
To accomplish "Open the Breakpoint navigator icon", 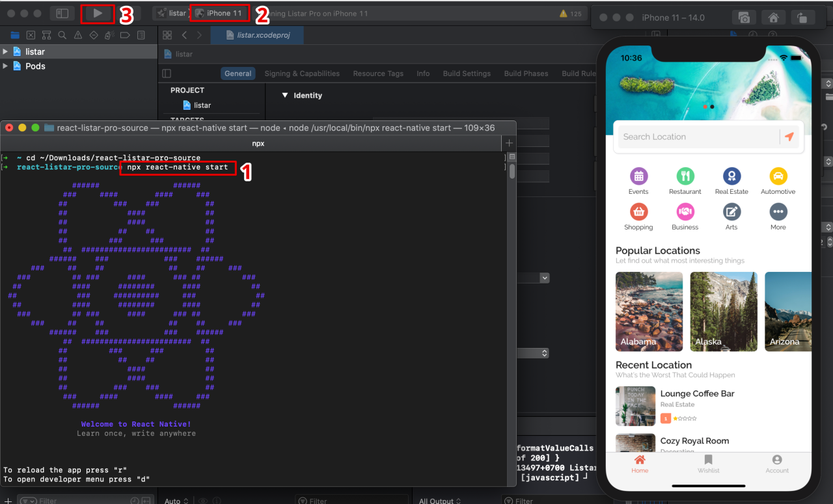I will coord(125,35).
